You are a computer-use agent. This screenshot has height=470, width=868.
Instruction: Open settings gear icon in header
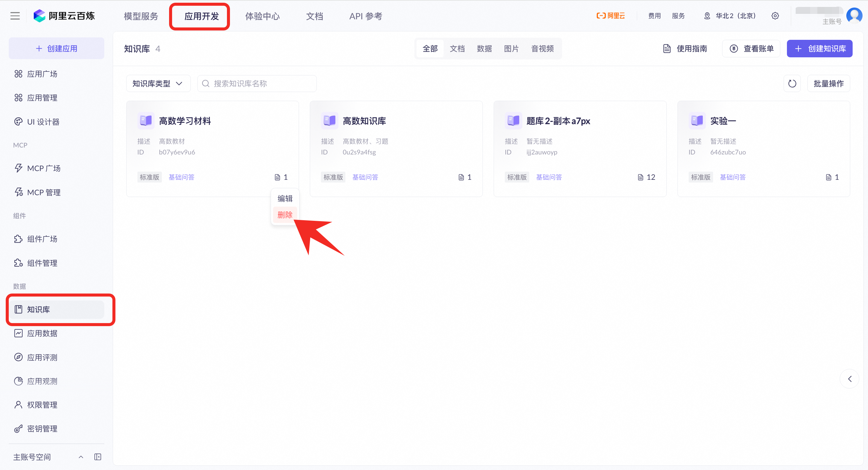pos(775,16)
